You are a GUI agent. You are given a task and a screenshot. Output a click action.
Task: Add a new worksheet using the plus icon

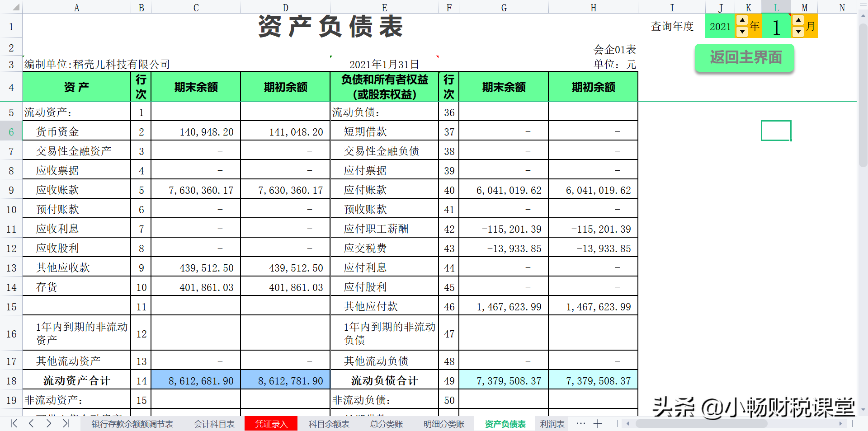coord(598,424)
